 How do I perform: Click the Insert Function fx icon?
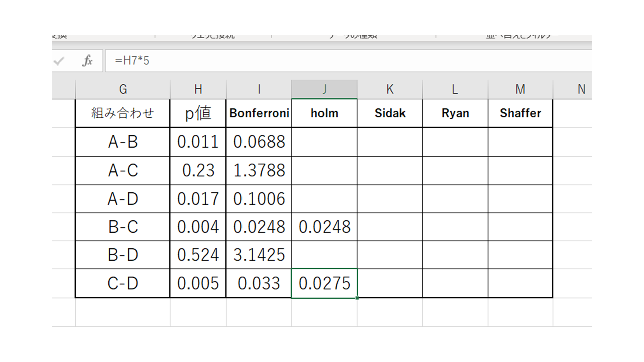coord(88,61)
